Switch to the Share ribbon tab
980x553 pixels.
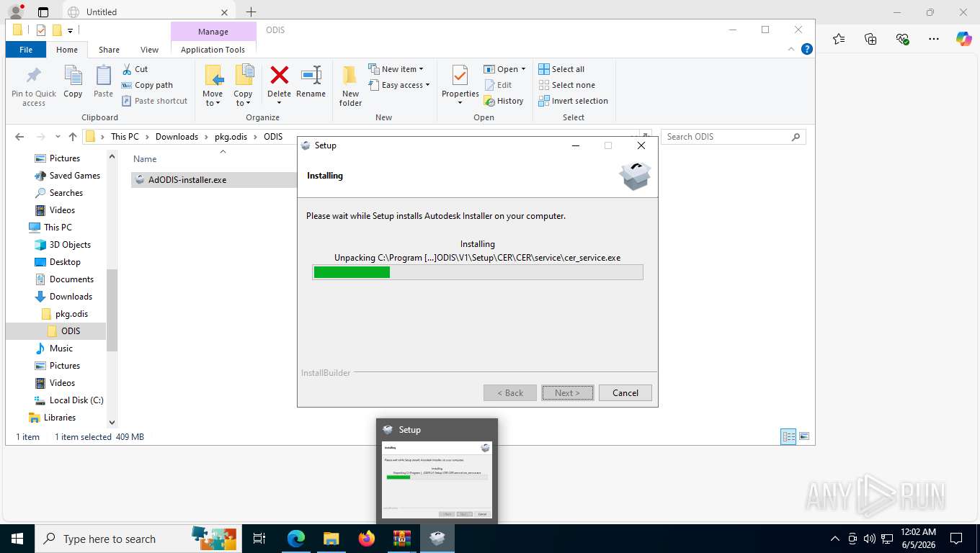[109, 50]
